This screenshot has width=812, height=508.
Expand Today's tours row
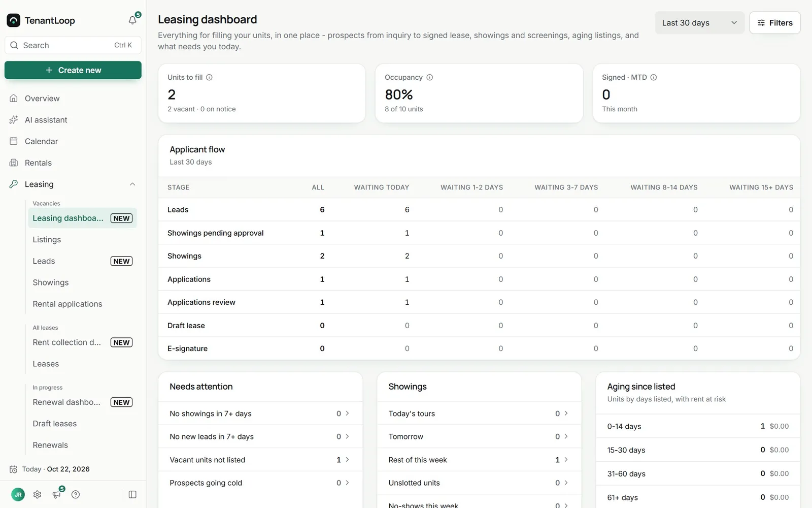click(x=479, y=414)
